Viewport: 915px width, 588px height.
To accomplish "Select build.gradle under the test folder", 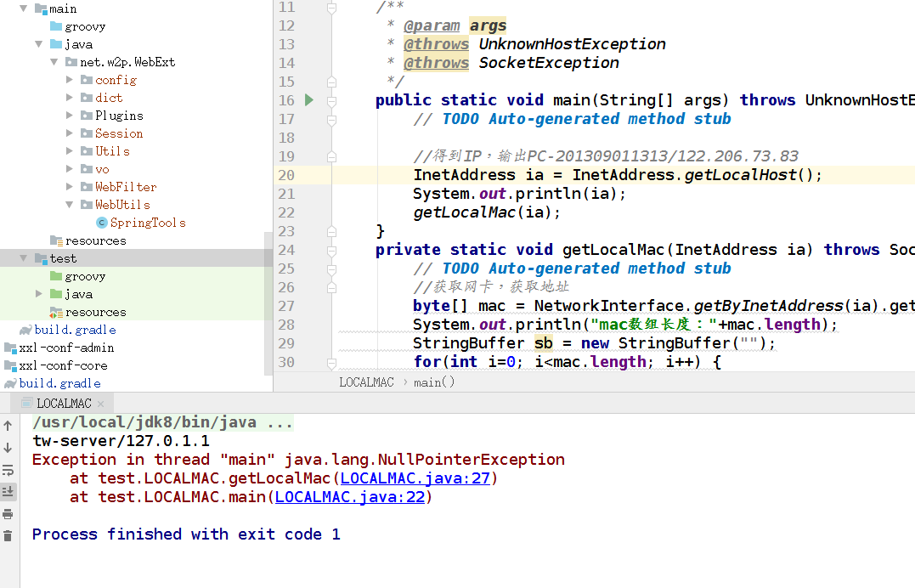I will 76,330.
